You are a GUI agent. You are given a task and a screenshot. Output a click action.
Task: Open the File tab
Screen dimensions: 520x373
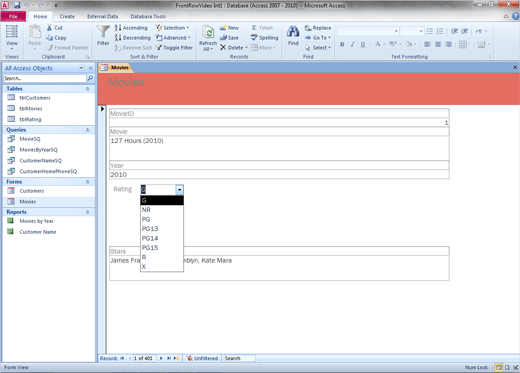13,16
